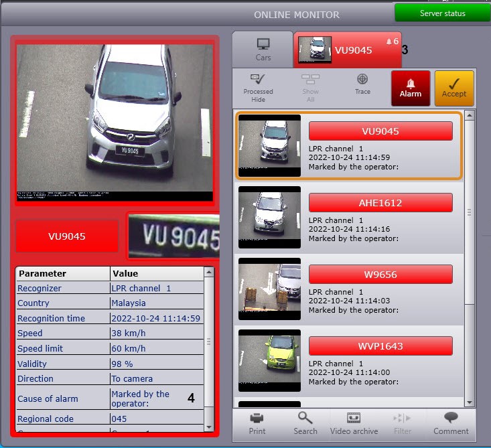Click timestamp 2022-10-24 11:14:03 in list

tap(349, 301)
